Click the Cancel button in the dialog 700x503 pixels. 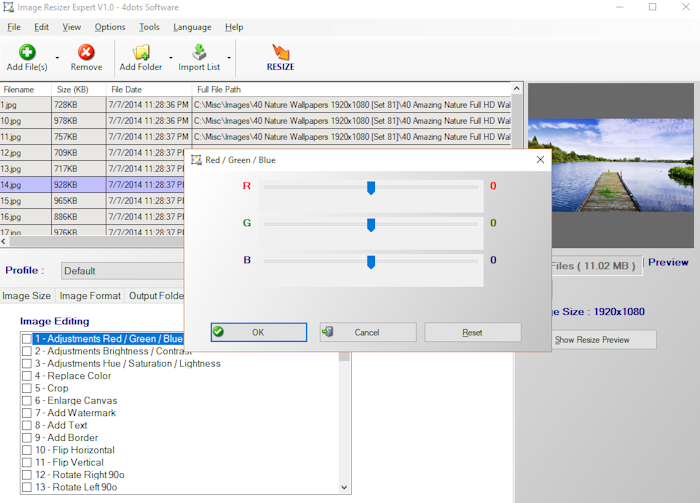[x=368, y=332]
